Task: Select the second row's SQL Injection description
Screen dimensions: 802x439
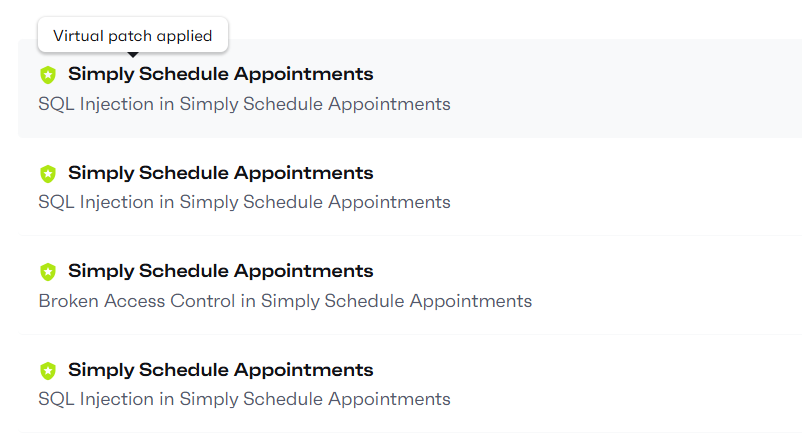Action: pos(244,202)
